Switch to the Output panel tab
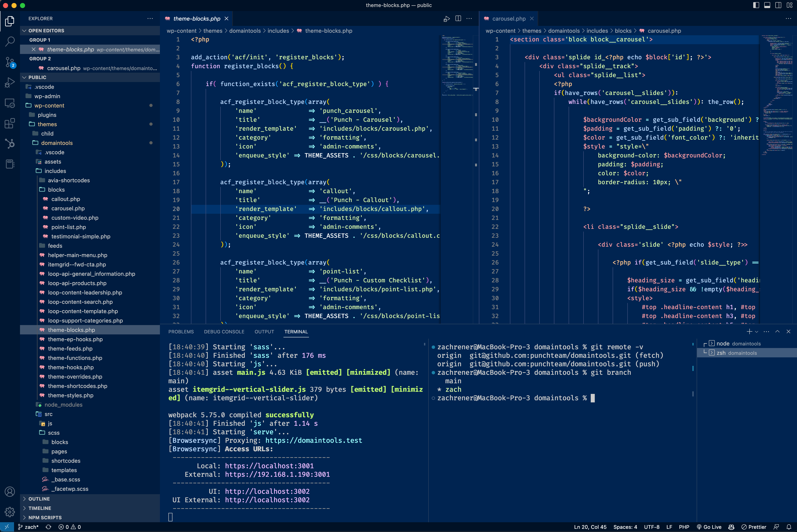Viewport: 797px width, 532px height. click(x=264, y=332)
